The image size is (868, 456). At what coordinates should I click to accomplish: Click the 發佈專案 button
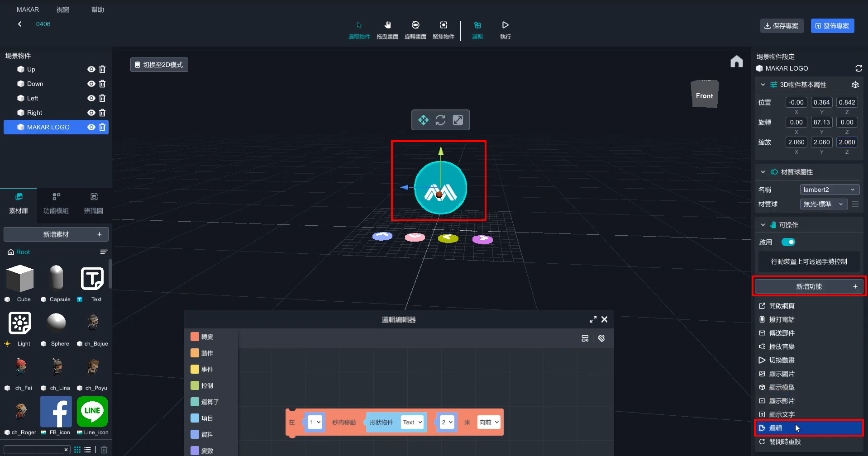click(832, 26)
